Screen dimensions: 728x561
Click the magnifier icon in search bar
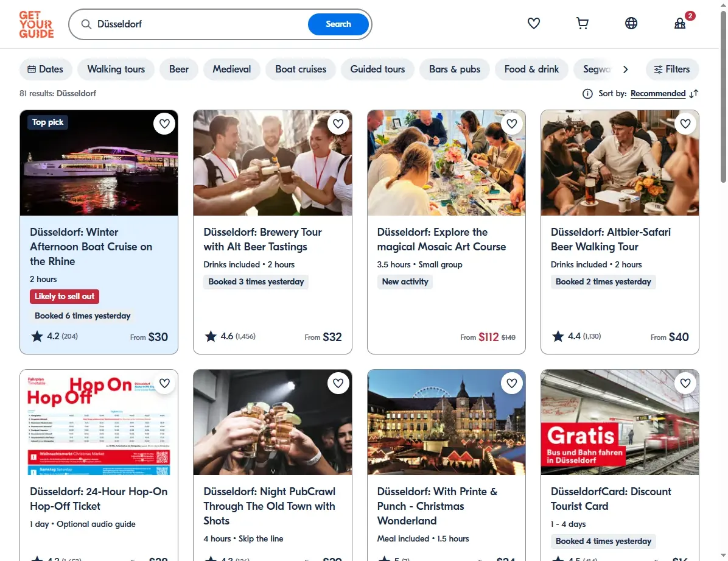[x=86, y=24]
